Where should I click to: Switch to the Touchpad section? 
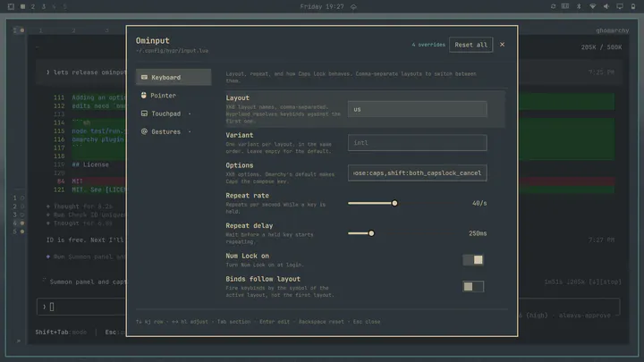174,114
